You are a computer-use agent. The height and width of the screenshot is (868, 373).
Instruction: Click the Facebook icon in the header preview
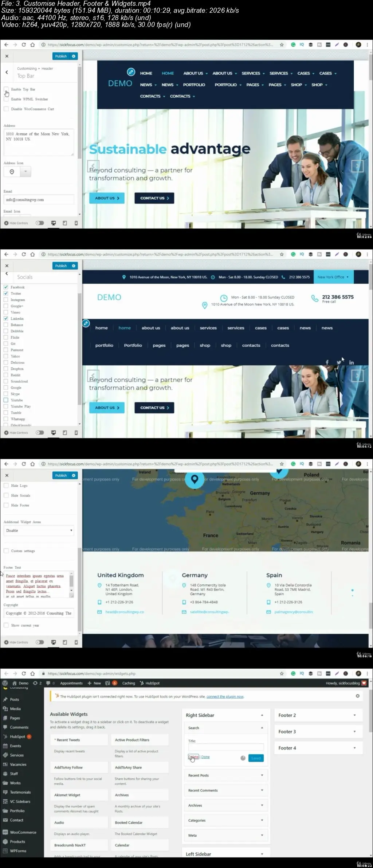[327, 362]
